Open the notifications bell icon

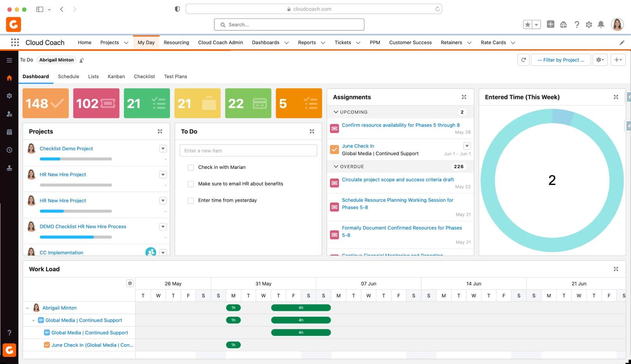(601, 25)
